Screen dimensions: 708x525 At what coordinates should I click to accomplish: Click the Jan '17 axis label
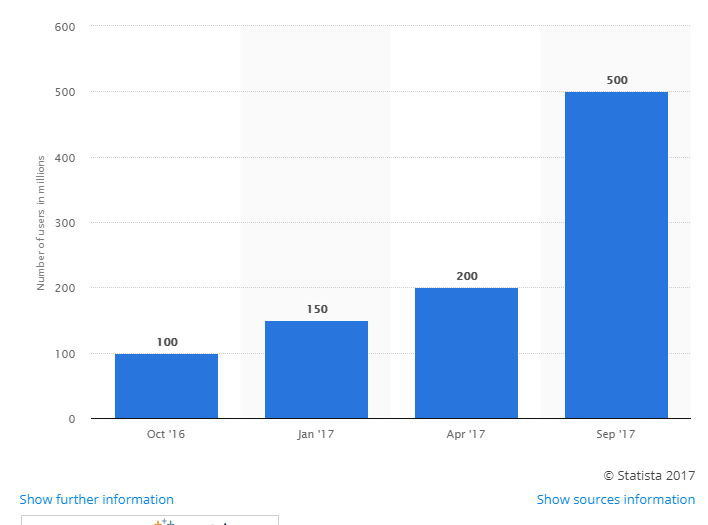[316, 434]
